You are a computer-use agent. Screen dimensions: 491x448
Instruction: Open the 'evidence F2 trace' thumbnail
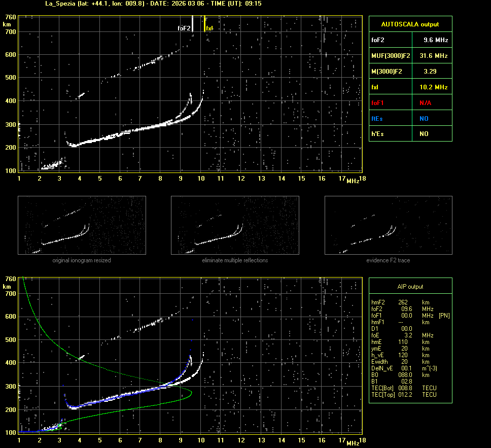[x=388, y=225]
